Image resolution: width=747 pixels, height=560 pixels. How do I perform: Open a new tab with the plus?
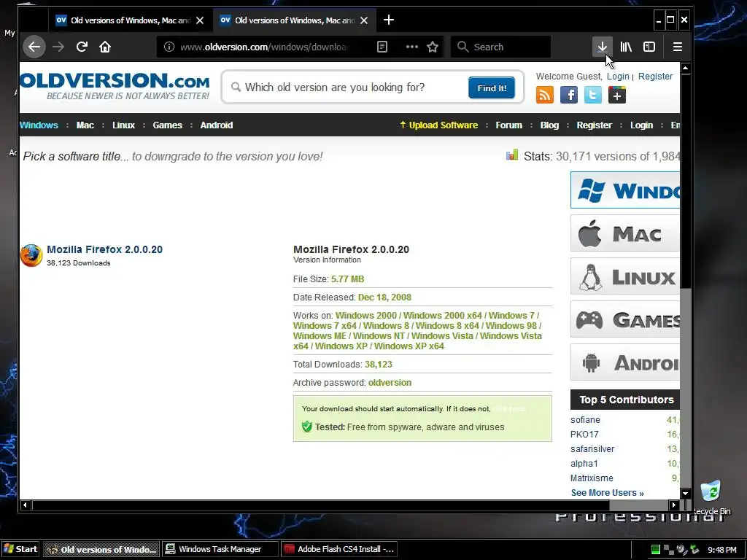(389, 20)
